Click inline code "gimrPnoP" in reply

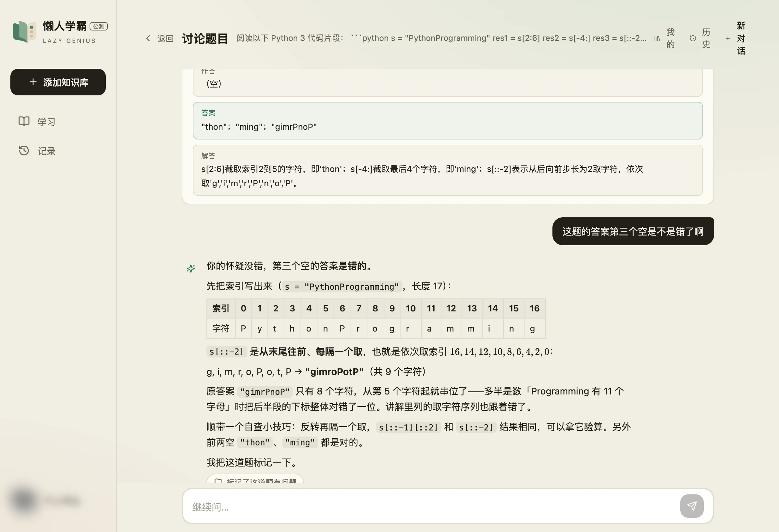click(x=265, y=391)
